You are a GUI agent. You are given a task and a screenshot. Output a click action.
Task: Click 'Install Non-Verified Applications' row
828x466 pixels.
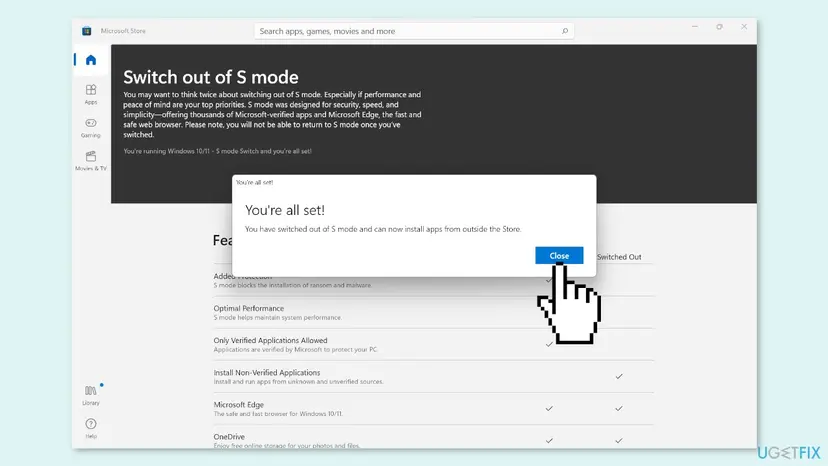pyautogui.click(x=433, y=377)
